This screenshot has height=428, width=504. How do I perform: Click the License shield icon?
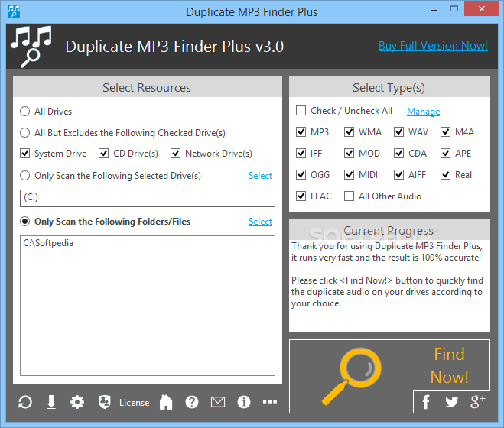coord(105,402)
